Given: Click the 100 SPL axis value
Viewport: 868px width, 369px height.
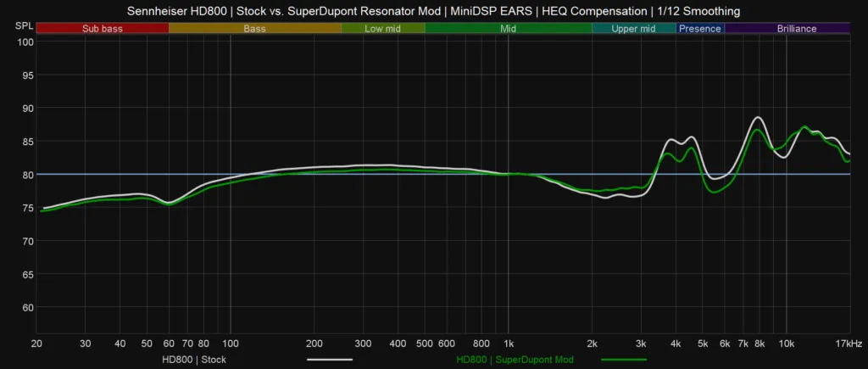Looking at the screenshot, I should pos(26,42).
